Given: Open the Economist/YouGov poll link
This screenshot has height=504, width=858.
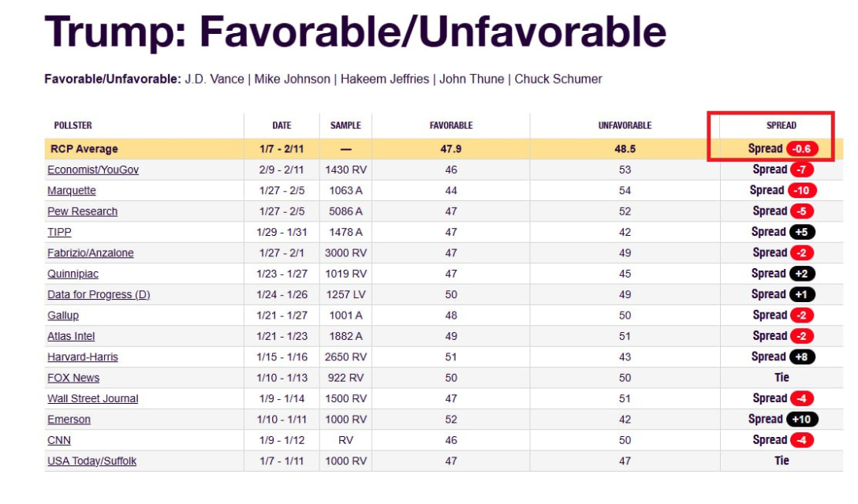Looking at the screenshot, I should coord(93,170).
